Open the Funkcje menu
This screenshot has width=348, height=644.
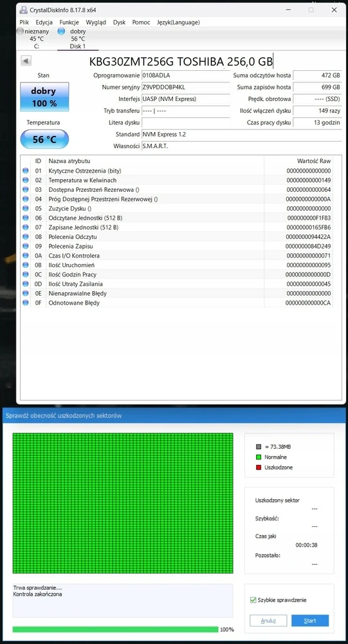69,22
